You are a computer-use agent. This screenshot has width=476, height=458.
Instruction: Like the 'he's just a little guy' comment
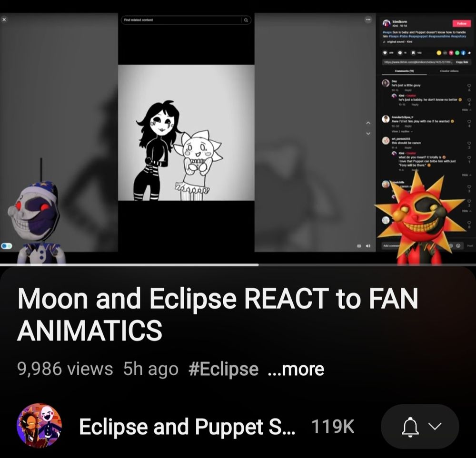click(469, 86)
